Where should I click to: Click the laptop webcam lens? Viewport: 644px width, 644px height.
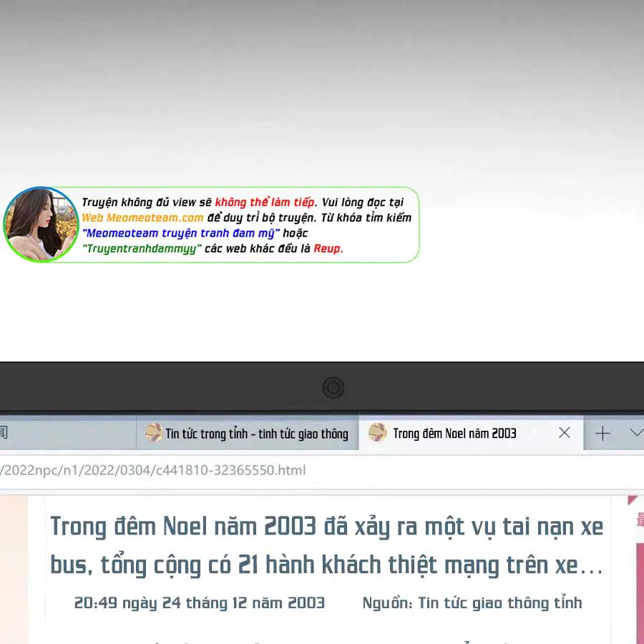click(333, 388)
